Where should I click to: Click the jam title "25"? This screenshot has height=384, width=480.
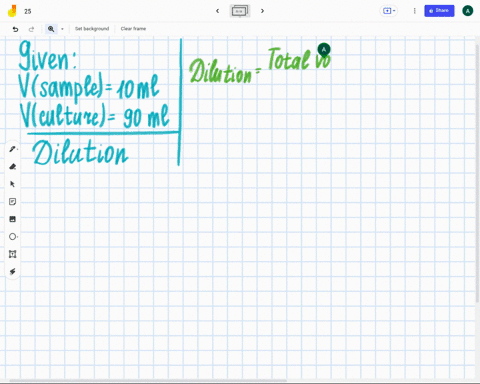click(x=28, y=11)
